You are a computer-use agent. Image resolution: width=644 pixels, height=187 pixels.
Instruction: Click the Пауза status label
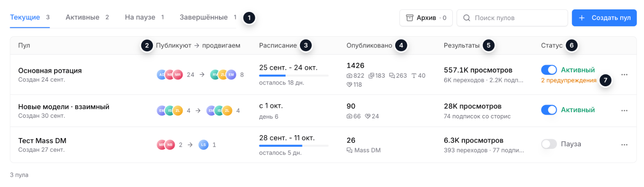[x=571, y=144]
